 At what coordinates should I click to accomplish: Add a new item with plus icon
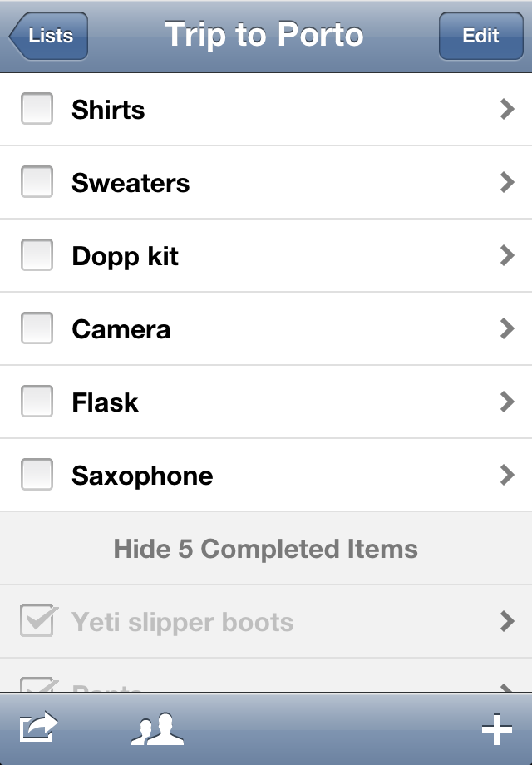[496, 729]
